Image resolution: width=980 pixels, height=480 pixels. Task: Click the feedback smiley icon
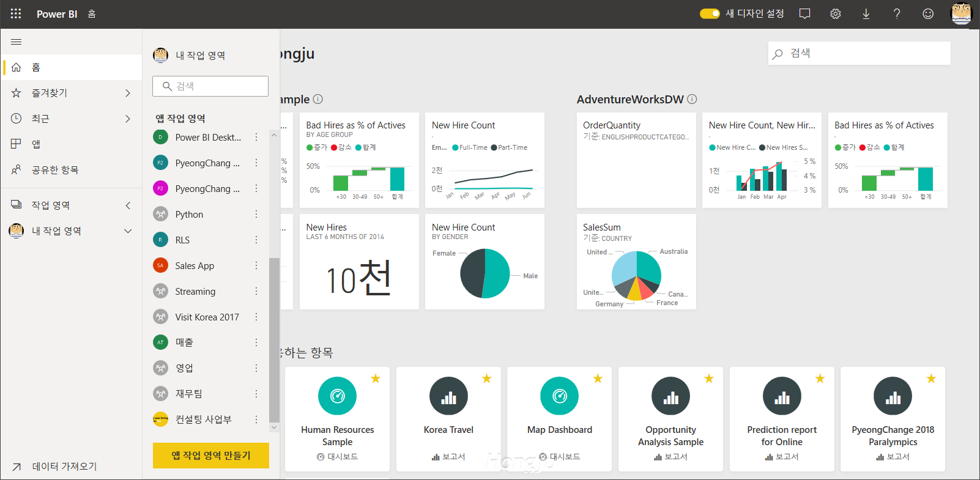928,13
